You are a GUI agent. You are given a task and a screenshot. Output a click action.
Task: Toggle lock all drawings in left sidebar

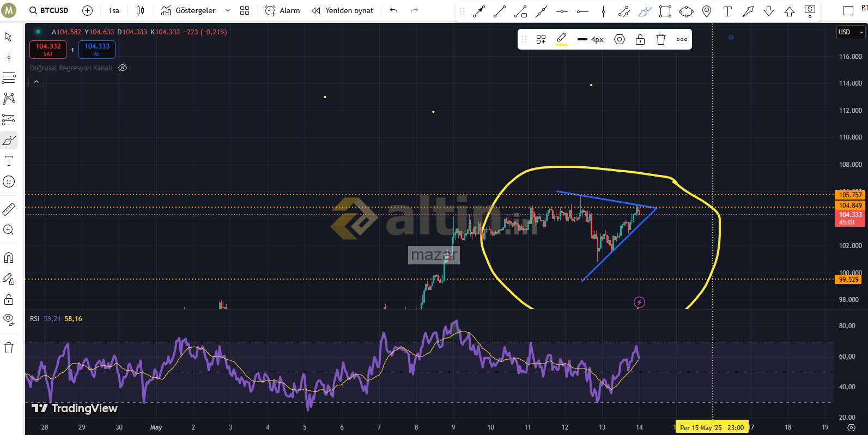pyautogui.click(x=9, y=299)
